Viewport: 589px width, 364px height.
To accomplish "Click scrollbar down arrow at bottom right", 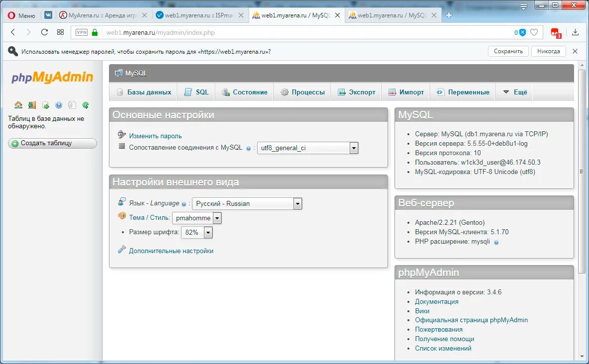I will coord(582,356).
